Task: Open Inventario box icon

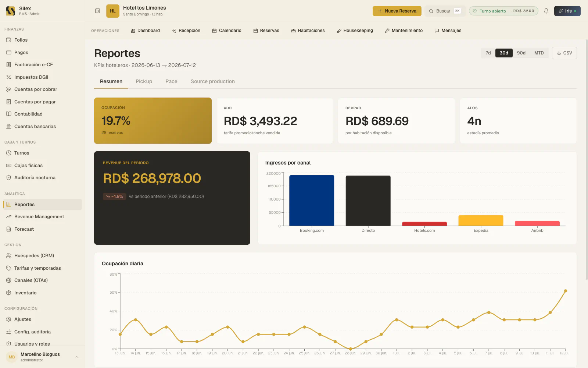Action: click(8, 293)
